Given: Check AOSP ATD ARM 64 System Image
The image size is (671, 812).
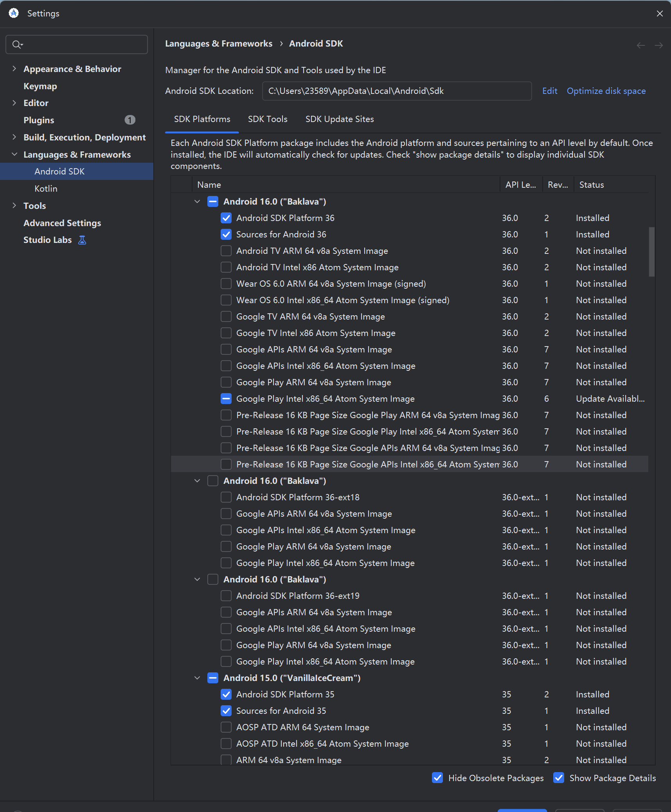Looking at the screenshot, I should coord(226,727).
